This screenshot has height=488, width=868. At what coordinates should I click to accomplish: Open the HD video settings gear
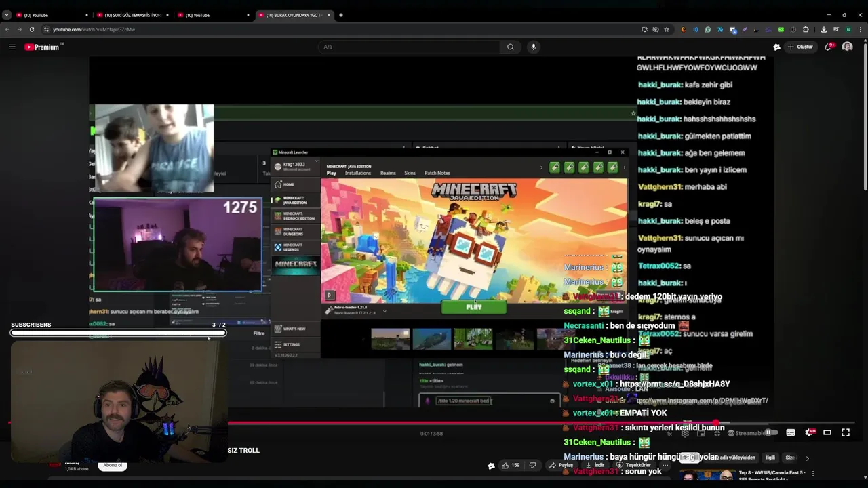pyautogui.click(x=809, y=432)
